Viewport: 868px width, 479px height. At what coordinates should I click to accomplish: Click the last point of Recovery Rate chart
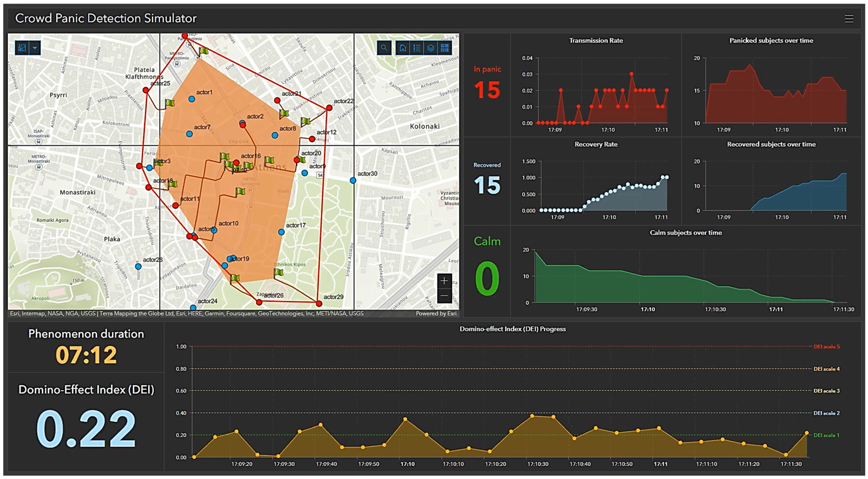point(667,177)
